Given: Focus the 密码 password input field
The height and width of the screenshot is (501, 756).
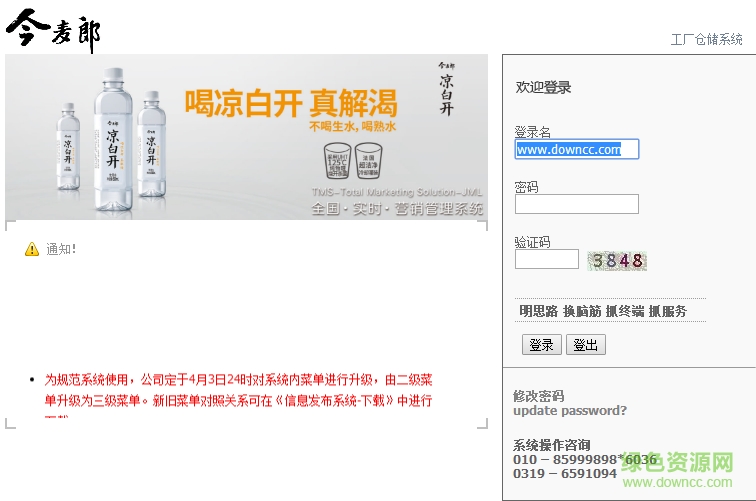Looking at the screenshot, I should [x=577, y=204].
